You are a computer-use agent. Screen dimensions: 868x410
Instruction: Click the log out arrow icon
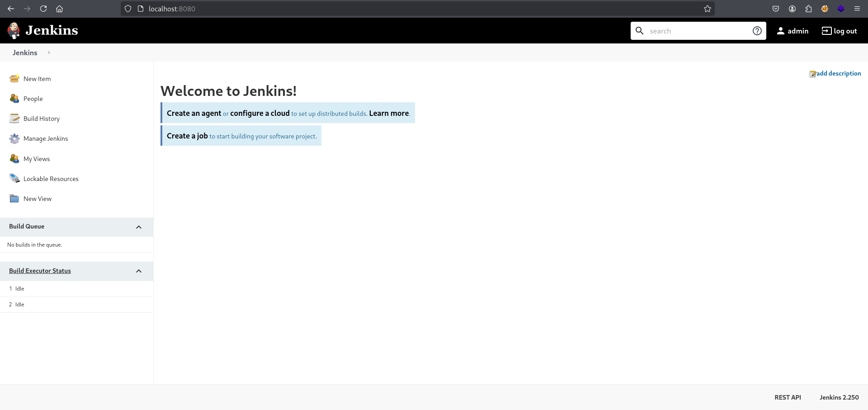click(826, 31)
